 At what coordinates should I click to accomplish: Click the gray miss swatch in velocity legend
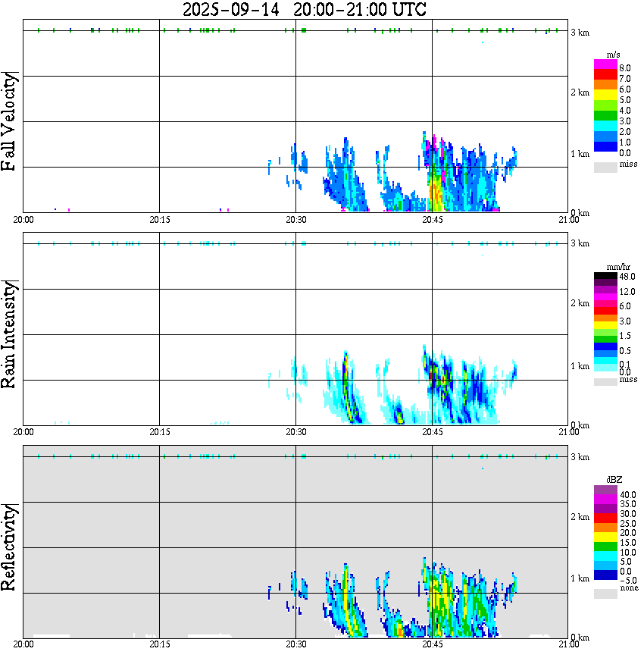click(x=605, y=168)
